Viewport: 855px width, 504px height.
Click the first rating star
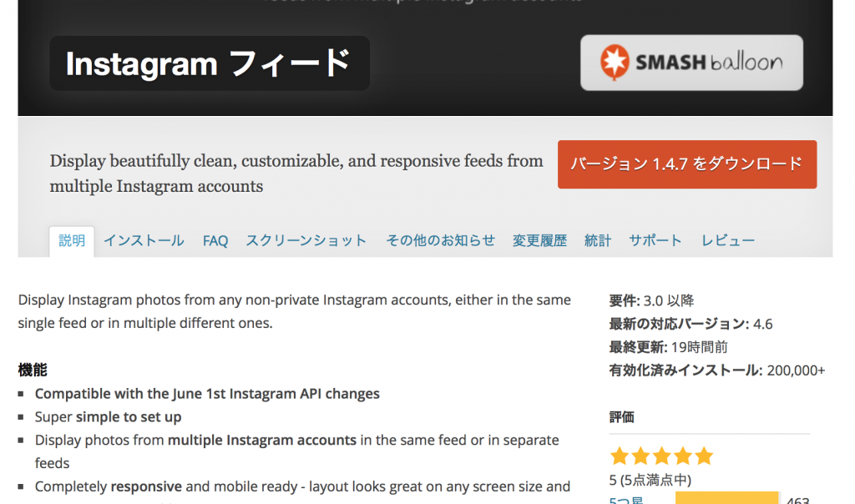620,456
